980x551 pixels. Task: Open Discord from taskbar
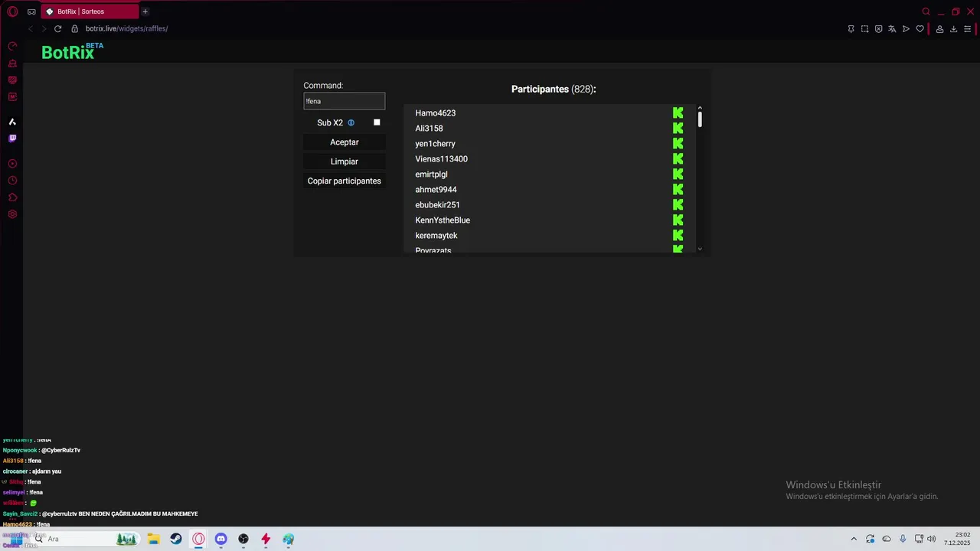220,539
